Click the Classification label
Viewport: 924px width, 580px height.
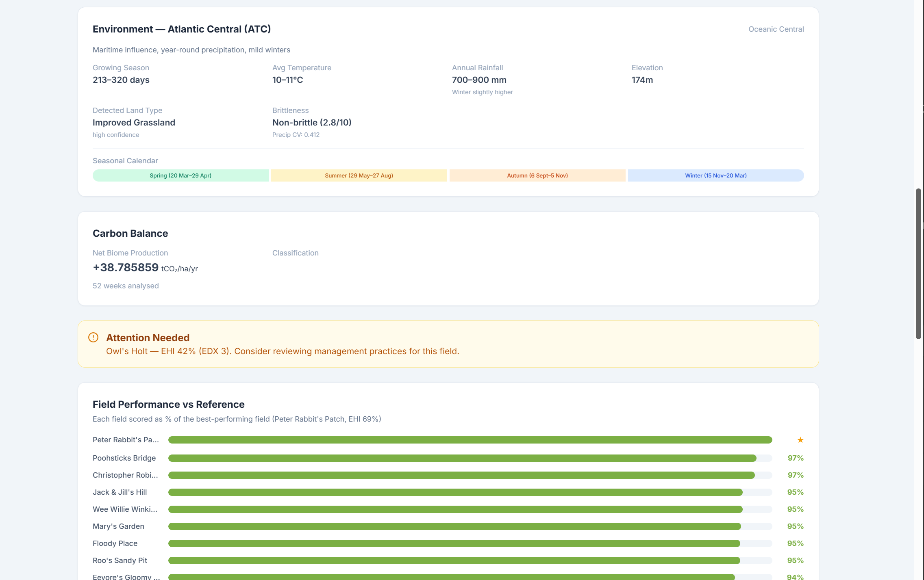296,253
